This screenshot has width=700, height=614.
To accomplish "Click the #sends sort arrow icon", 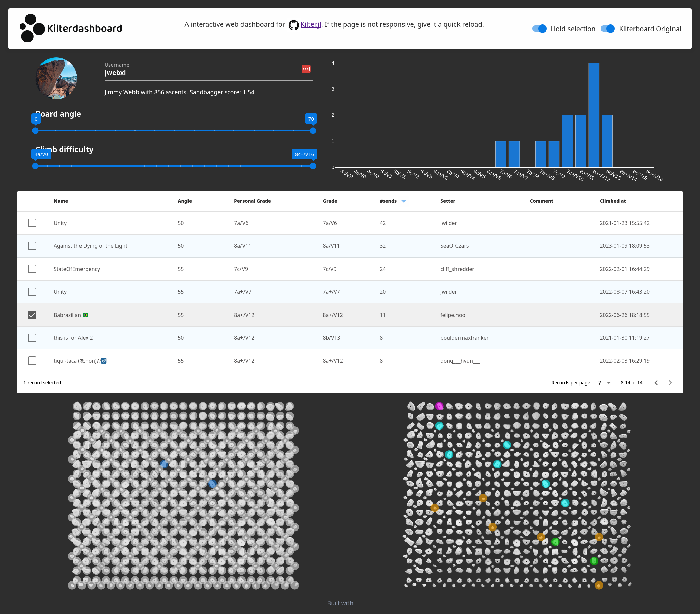I will (403, 201).
